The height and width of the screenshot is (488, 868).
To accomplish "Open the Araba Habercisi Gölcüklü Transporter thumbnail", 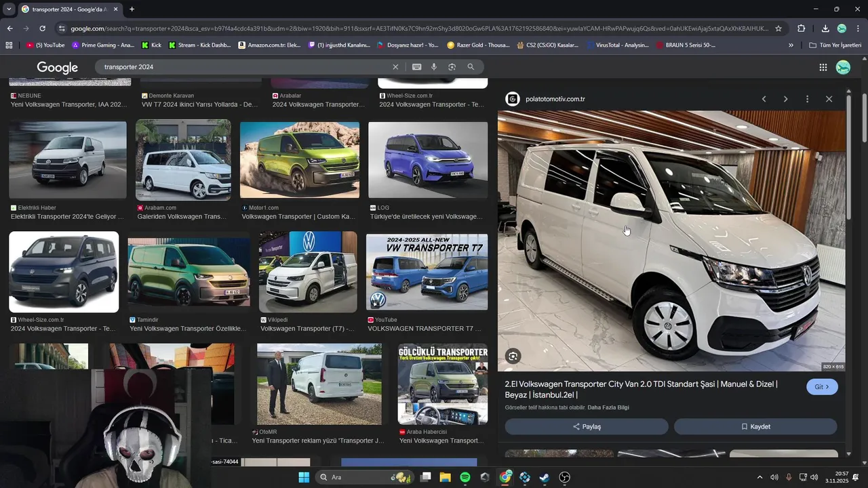I will point(443,384).
